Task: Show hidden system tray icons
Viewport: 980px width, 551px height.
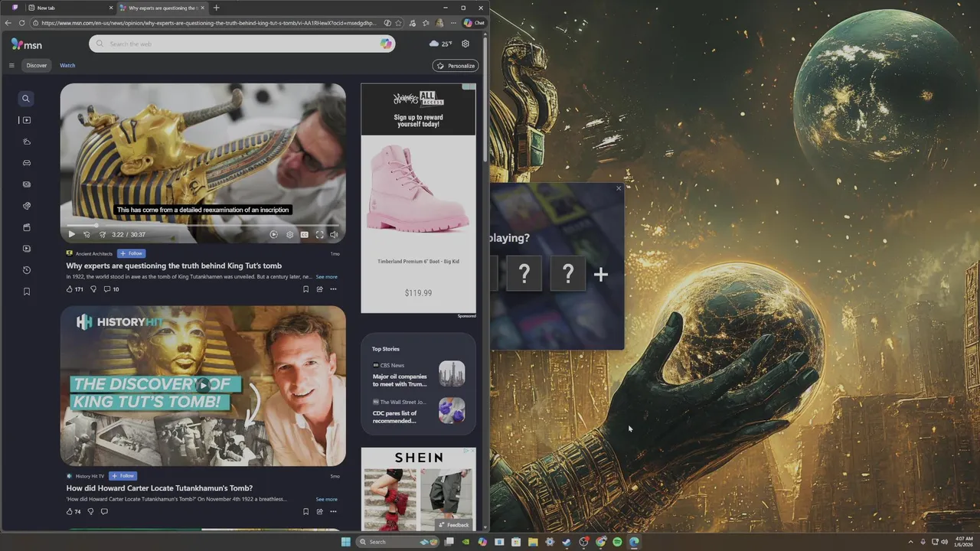Action: (x=910, y=542)
